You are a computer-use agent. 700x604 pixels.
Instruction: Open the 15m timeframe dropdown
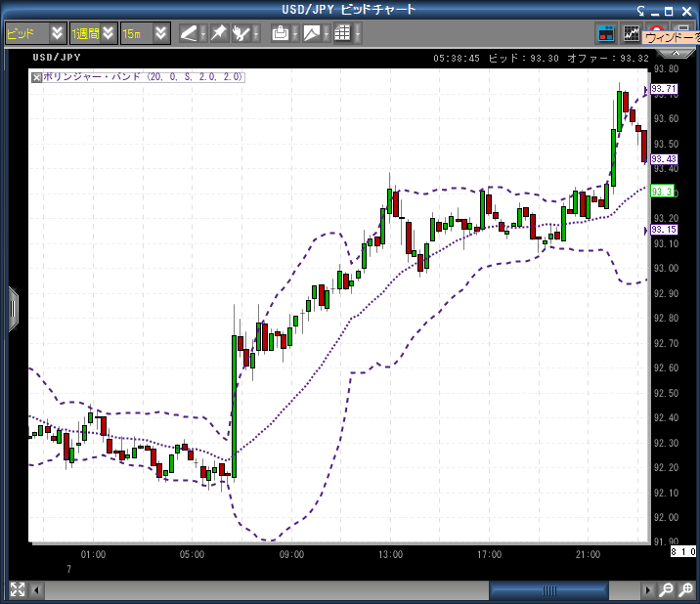click(160, 33)
